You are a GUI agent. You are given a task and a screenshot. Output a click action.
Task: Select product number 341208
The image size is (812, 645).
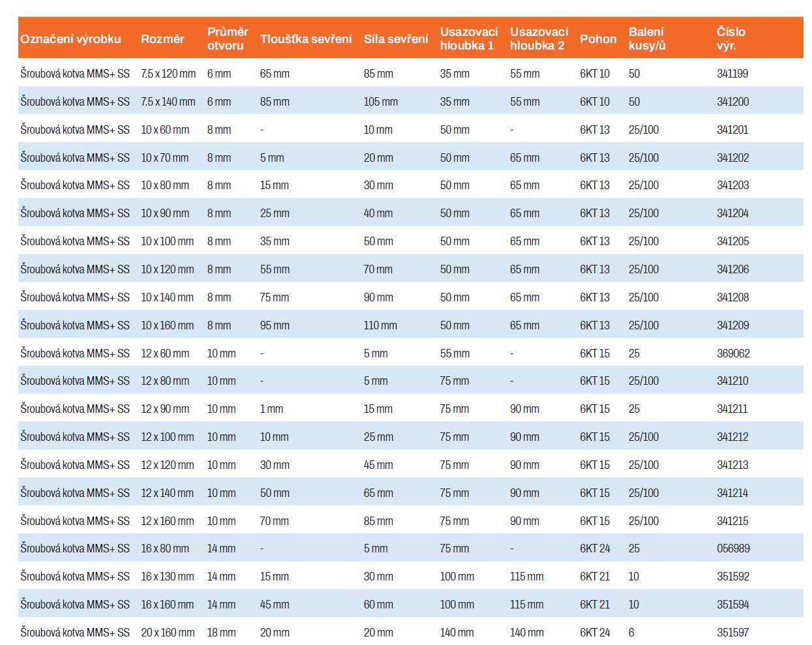coord(732,297)
